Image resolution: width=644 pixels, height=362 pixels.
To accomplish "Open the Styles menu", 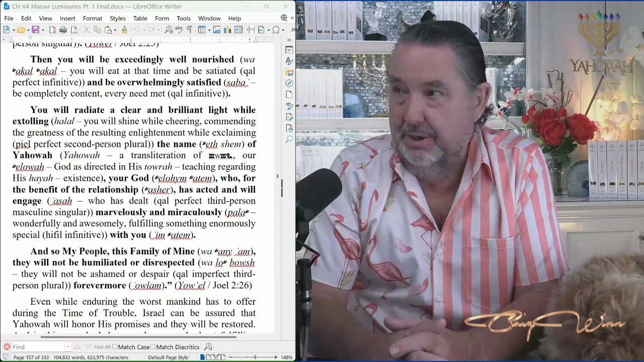I will click(118, 19).
